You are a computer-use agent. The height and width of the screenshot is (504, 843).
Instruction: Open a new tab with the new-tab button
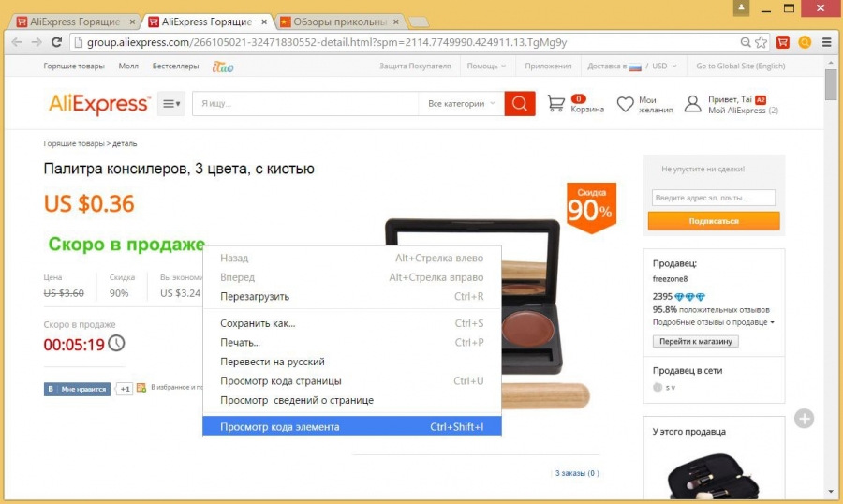[x=419, y=22]
